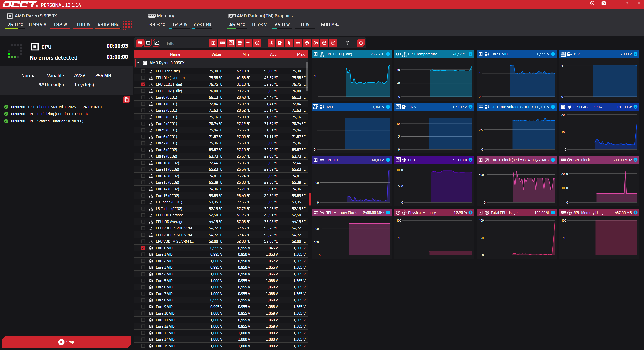Switch to the graph view mode
Screen dimensions: 644x350
tap(157, 43)
